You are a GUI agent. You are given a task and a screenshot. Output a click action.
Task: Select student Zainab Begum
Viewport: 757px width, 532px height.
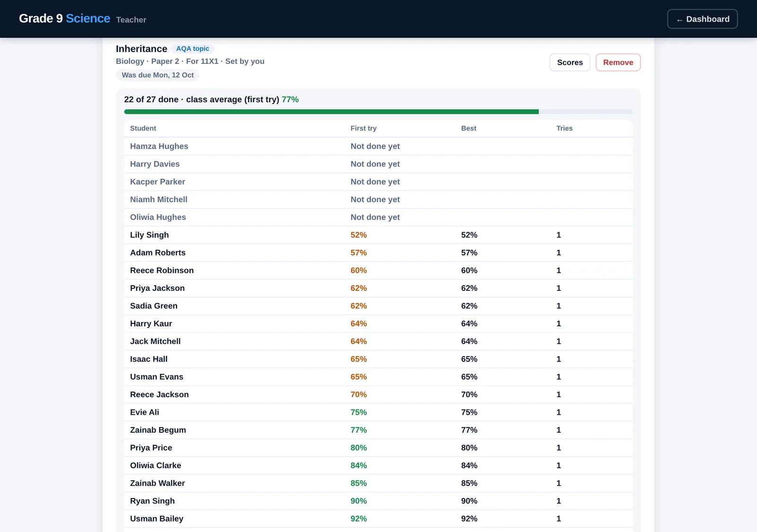pyautogui.click(x=158, y=430)
